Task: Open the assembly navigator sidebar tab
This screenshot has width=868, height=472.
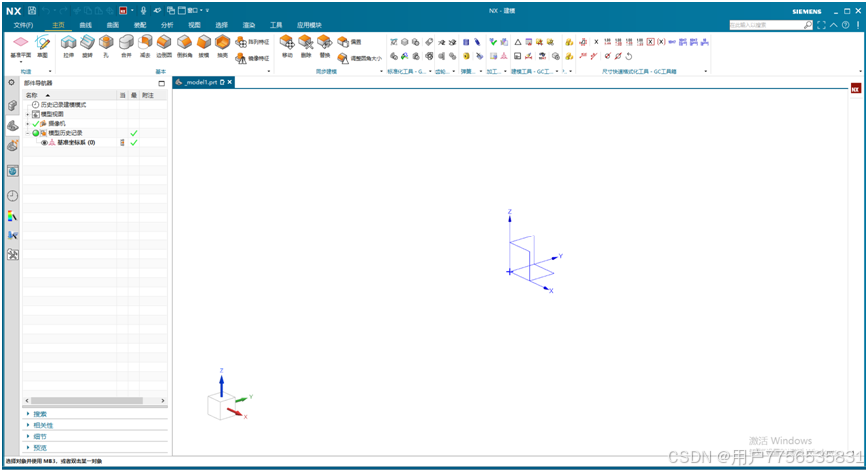Action: pos(12,105)
